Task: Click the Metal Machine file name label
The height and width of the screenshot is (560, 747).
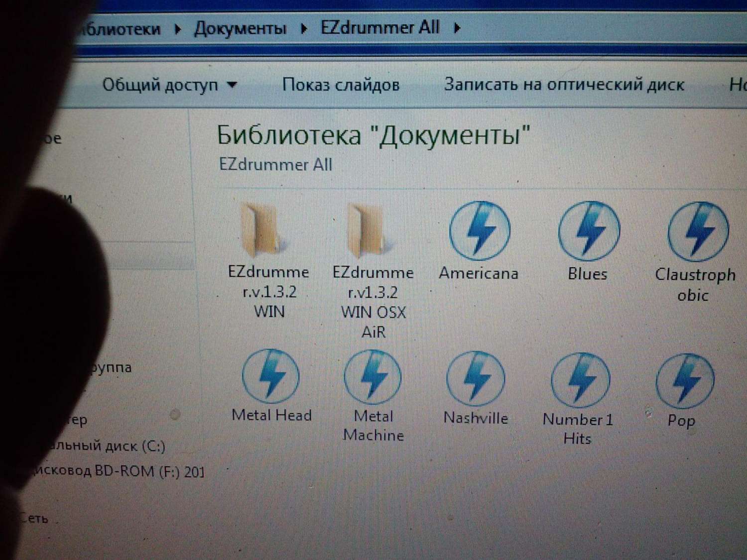Action: click(x=373, y=426)
